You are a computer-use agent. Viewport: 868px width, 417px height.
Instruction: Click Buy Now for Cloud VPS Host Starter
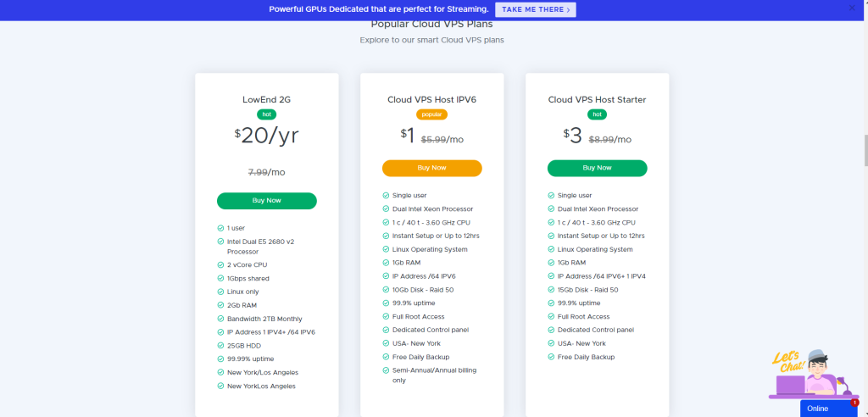[598, 168]
